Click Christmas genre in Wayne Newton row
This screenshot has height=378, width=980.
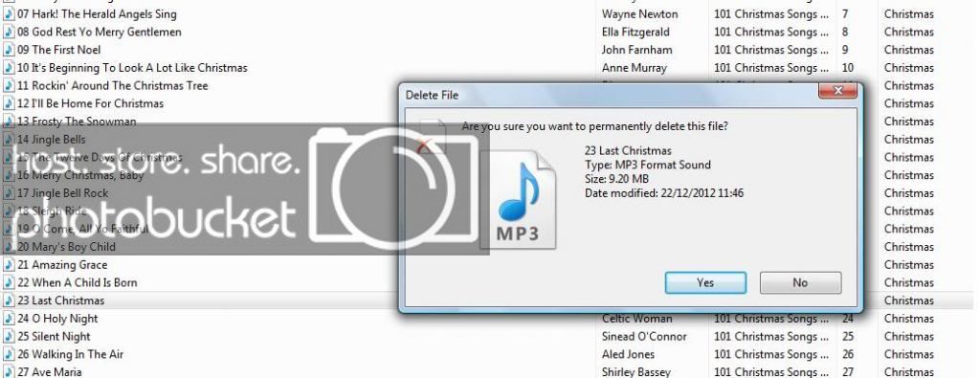tap(909, 13)
